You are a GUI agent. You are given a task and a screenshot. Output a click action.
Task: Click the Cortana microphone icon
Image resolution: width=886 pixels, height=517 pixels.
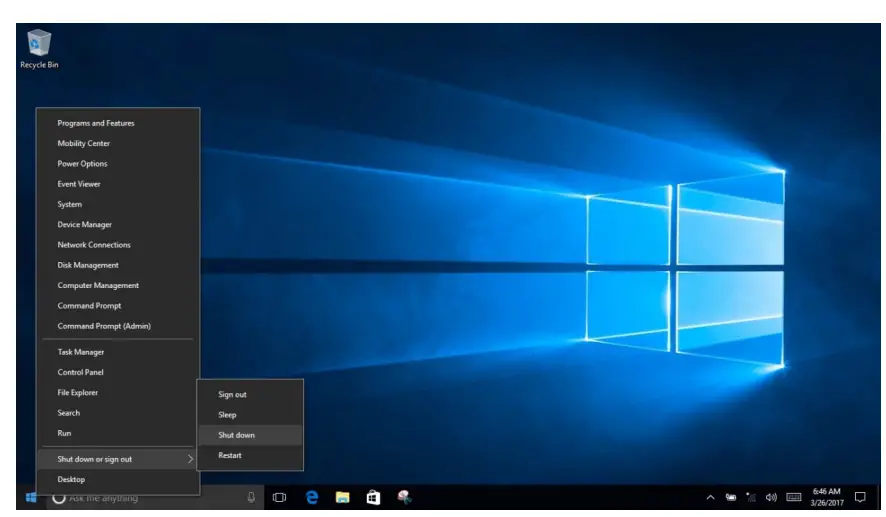(251, 497)
